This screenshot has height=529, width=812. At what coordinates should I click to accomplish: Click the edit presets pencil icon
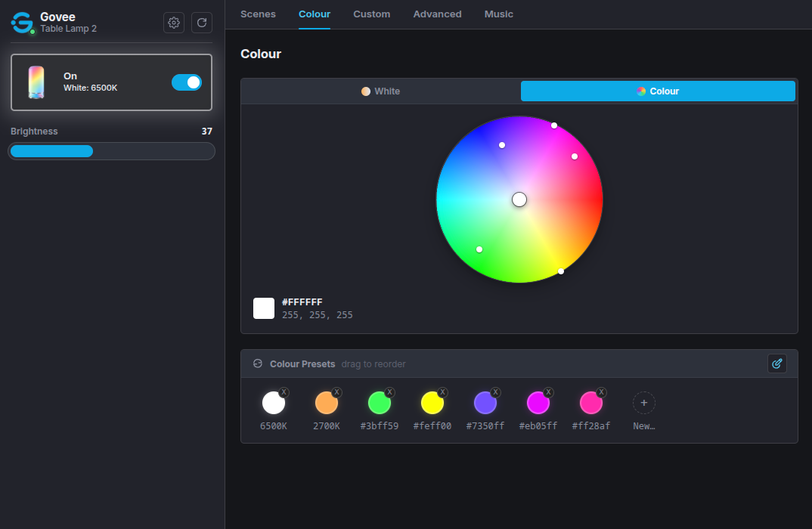(776, 363)
